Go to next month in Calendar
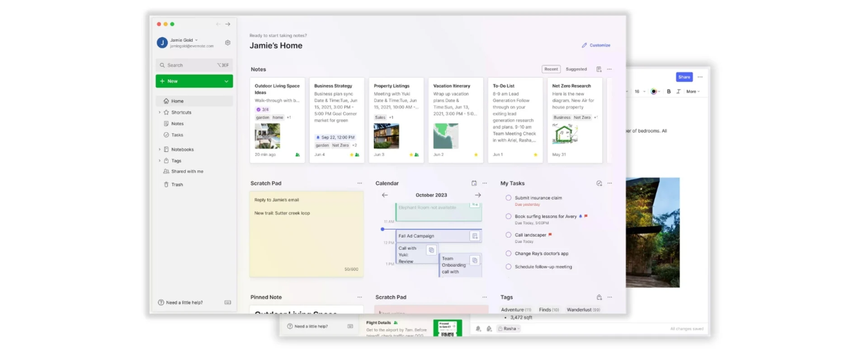The image size is (868, 357). 478,195
